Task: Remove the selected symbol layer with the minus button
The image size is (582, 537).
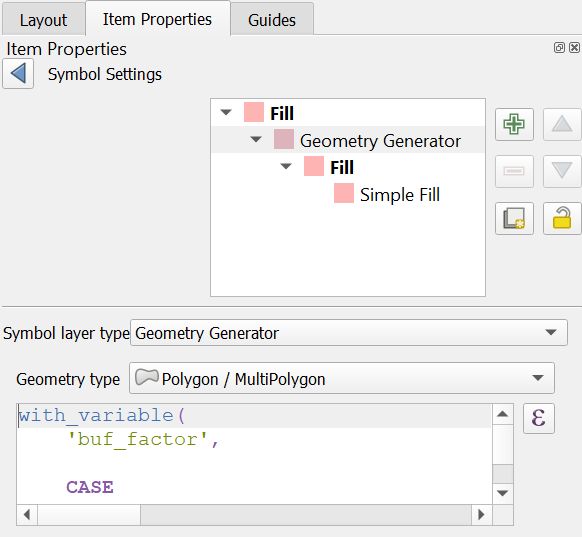Action: tap(514, 171)
